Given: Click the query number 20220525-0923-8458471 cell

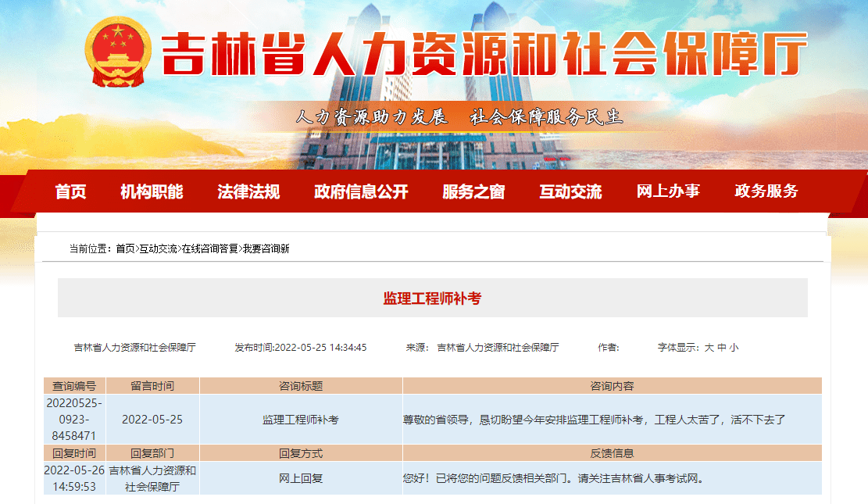Looking at the screenshot, I should [x=74, y=420].
